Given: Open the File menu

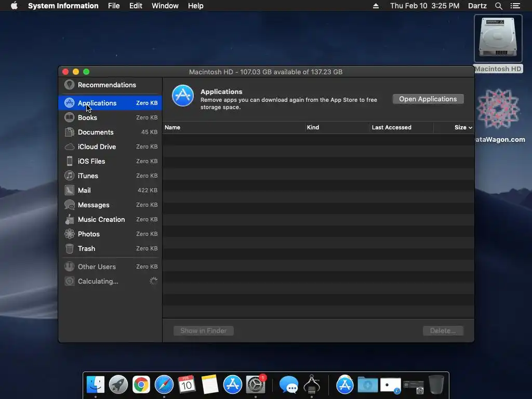Looking at the screenshot, I should pos(114,6).
